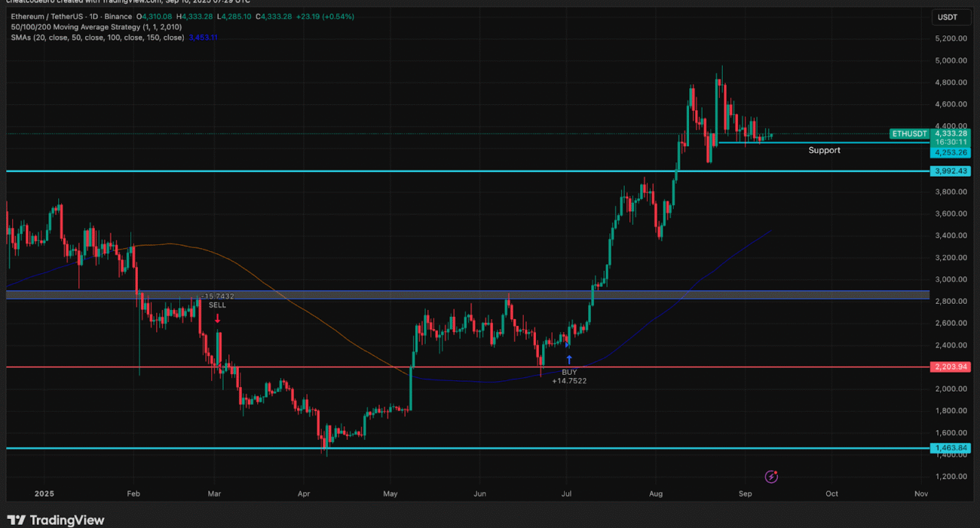Click the 5,000.00 price axis label

click(952, 60)
